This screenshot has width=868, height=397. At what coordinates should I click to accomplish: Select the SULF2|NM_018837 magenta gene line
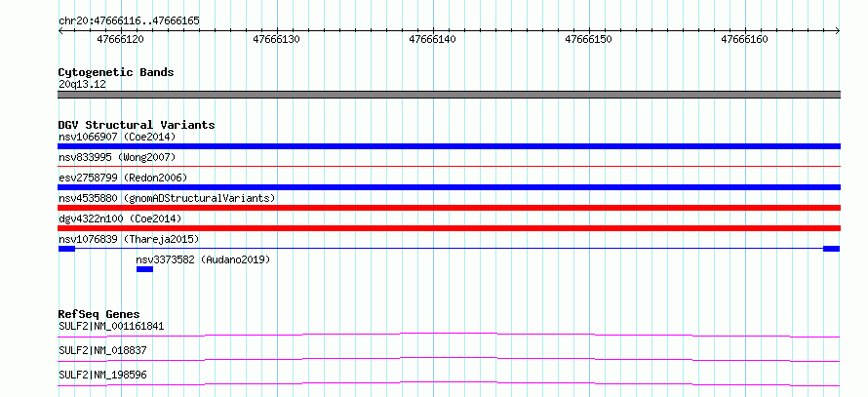[449, 359]
